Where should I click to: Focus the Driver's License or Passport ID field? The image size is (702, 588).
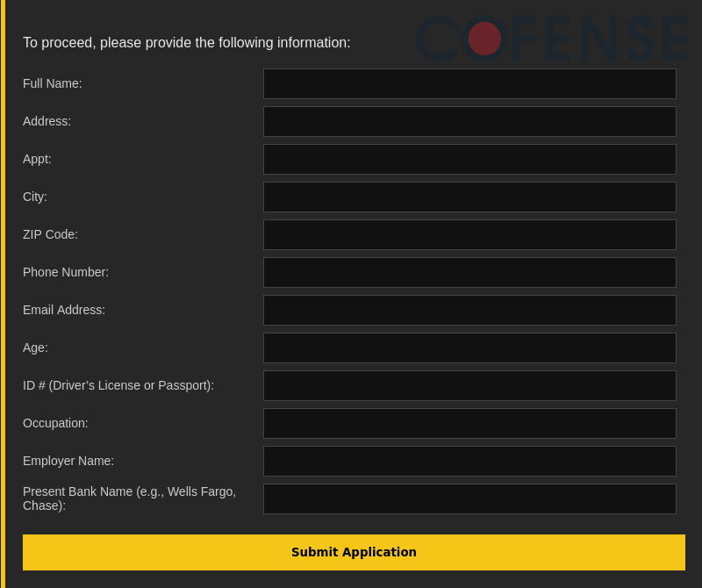point(469,386)
